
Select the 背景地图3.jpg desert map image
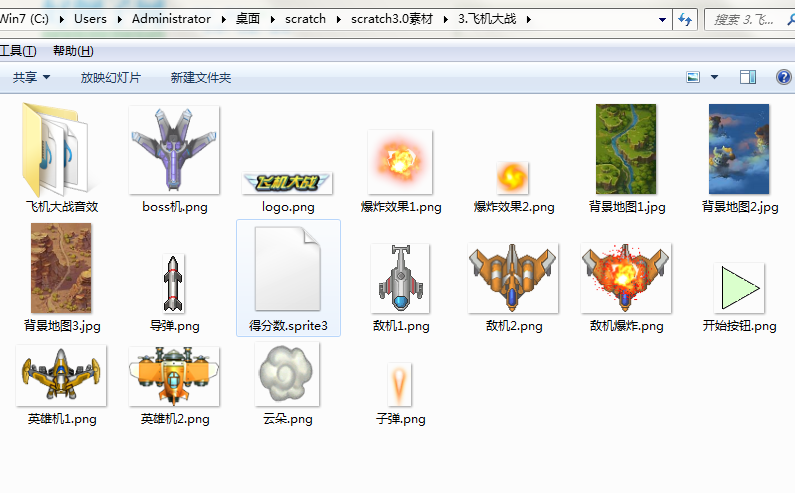tap(61, 268)
